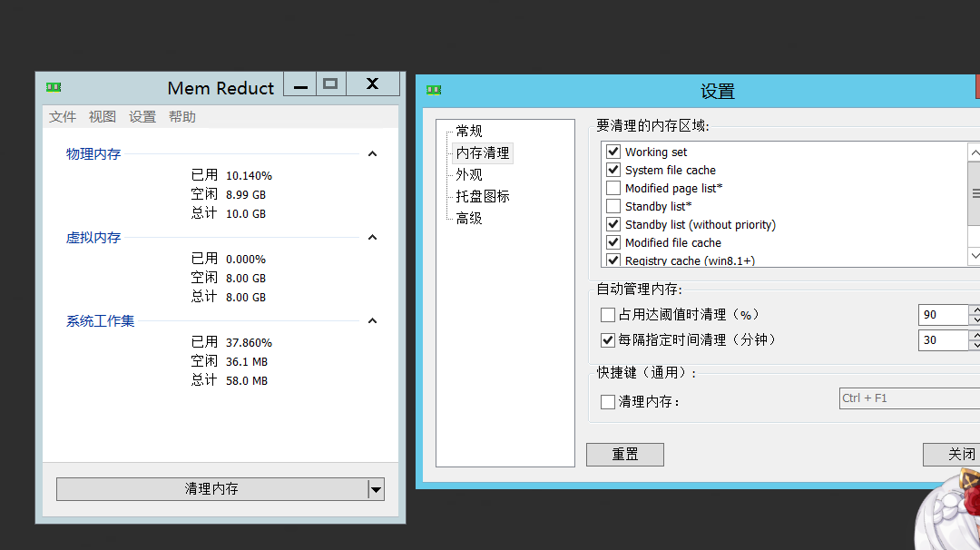Screen dimensions: 980x550
Task: Enable Modified page list* checkbox
Action: 613,188
